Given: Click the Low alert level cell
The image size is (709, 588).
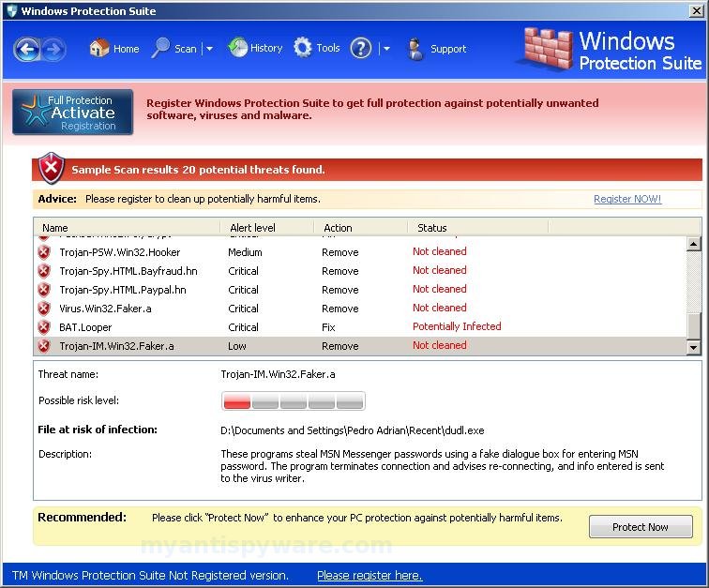Looking at the screenshot, I should [237, 346].
